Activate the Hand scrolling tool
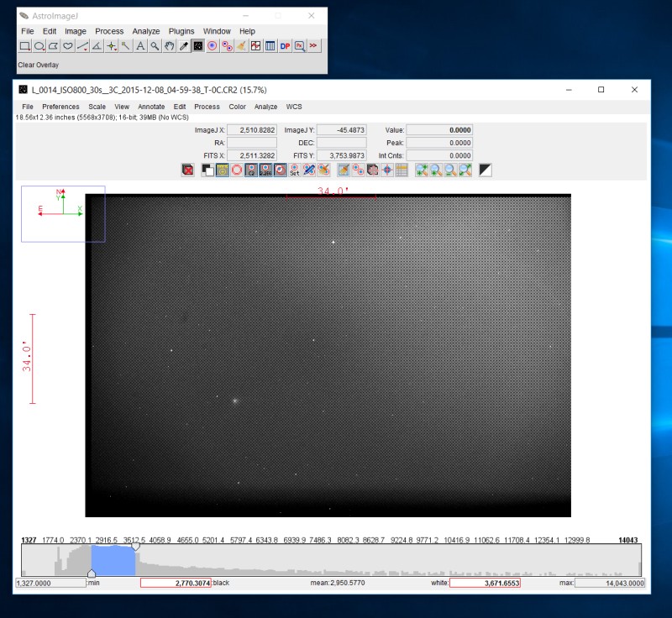672x618 pixels. click(x=169, y=46)
